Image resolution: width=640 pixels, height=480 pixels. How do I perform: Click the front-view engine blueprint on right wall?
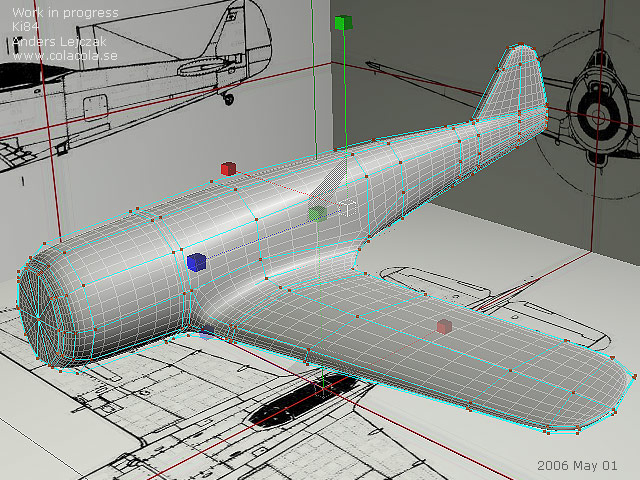tap(598, 116)
